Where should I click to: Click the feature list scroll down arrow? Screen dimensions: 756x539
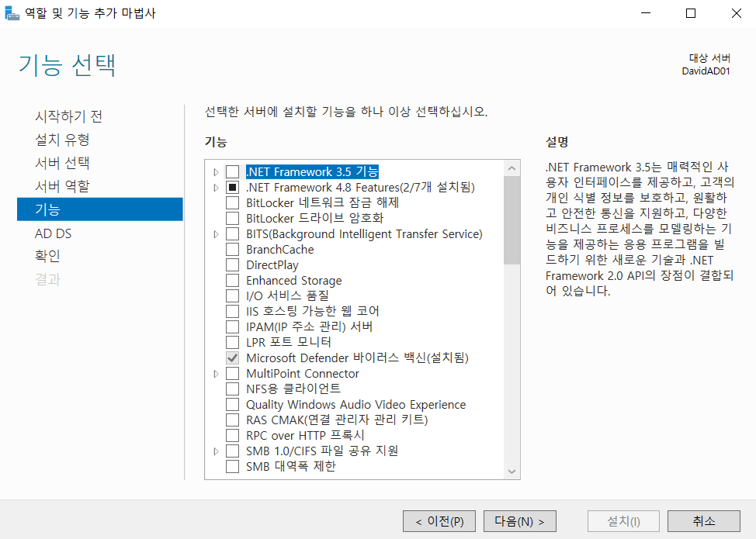(512, 472)
